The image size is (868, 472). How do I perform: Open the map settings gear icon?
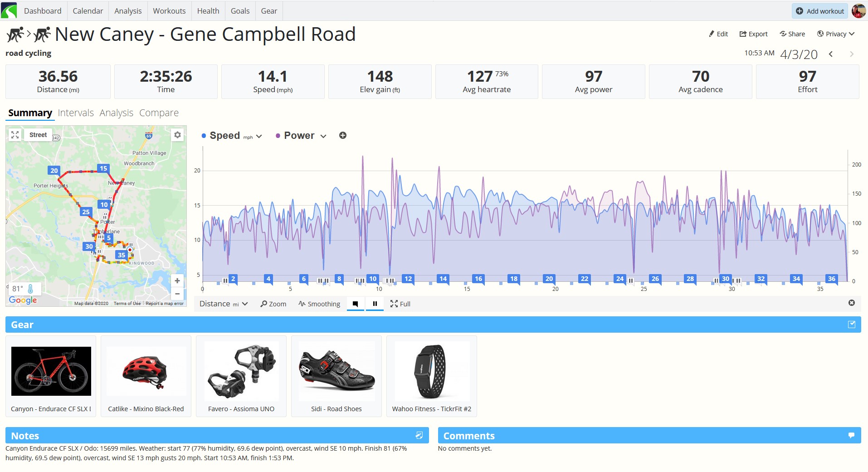(177, 135)
